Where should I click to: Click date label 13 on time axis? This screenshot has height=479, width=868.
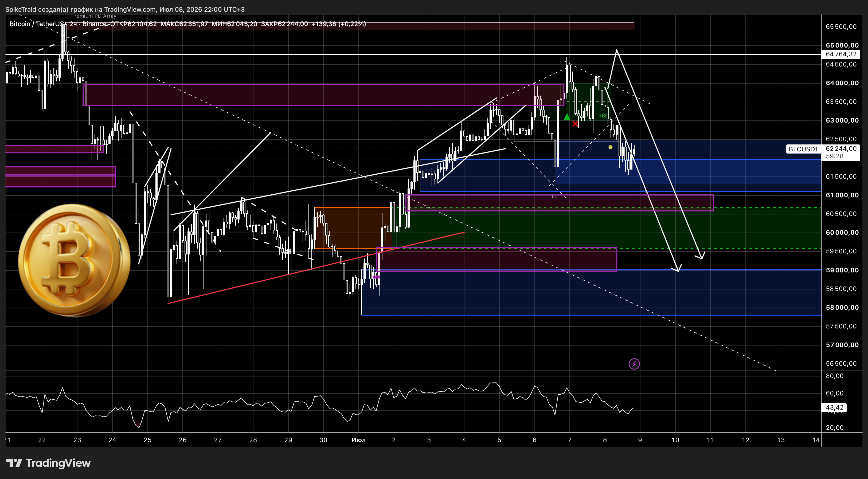coord(781,440)
